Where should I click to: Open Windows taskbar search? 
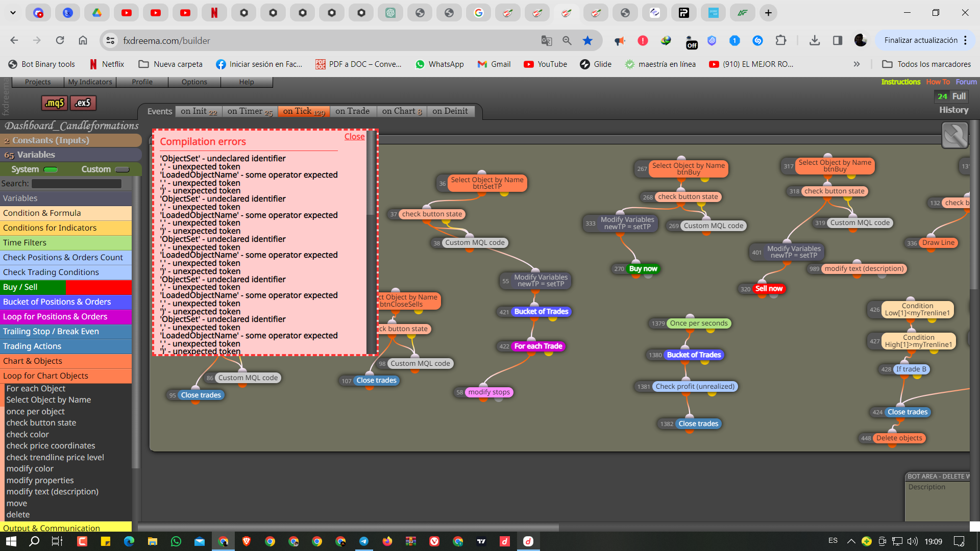(x=34, y=541)
